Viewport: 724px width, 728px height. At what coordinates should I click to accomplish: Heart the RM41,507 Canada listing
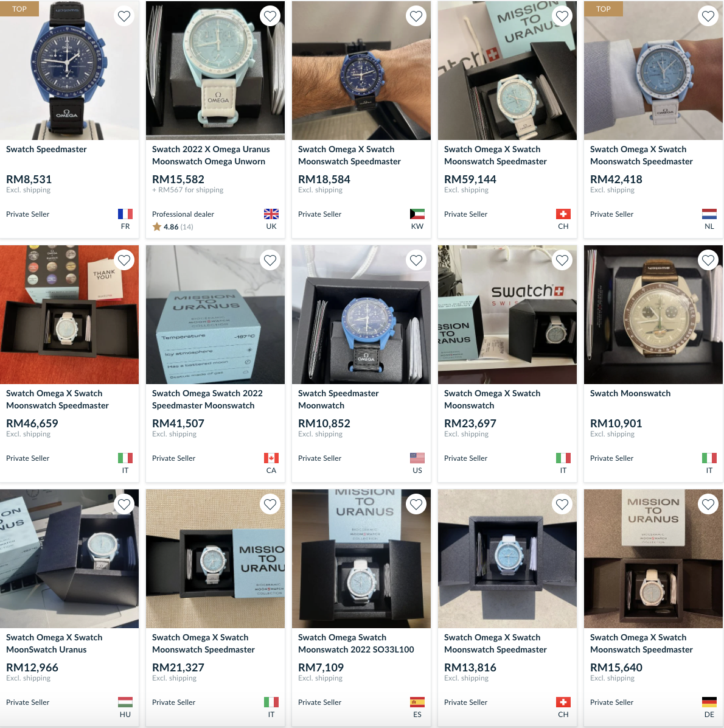pyautogui.click(x=270, y=261)
